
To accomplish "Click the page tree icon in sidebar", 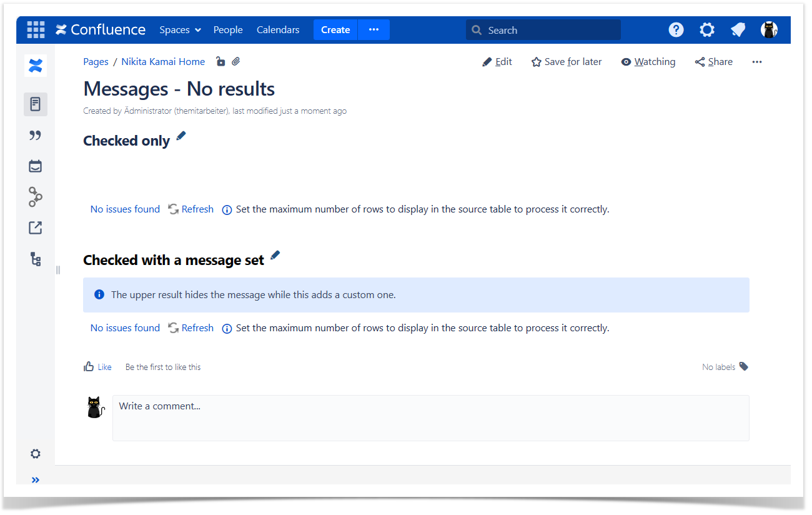I will coord(36,259).
